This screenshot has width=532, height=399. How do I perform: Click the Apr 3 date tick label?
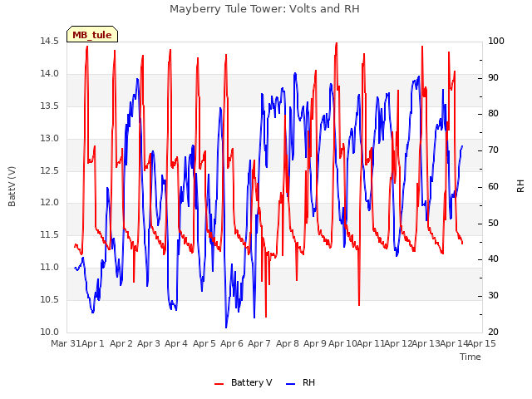(x=149, y=343)
